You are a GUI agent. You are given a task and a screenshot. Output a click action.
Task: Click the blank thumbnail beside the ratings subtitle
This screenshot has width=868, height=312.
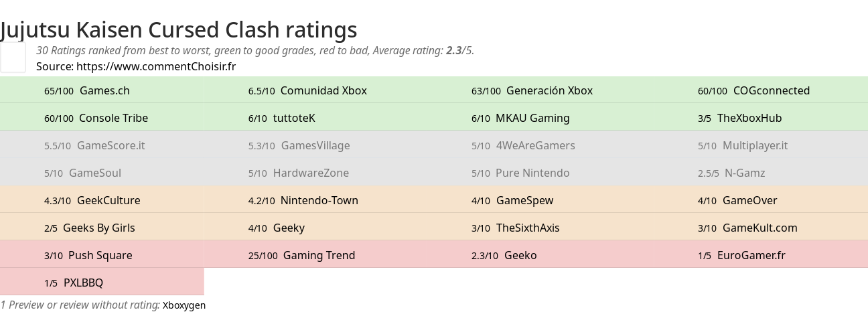(13, 58)
